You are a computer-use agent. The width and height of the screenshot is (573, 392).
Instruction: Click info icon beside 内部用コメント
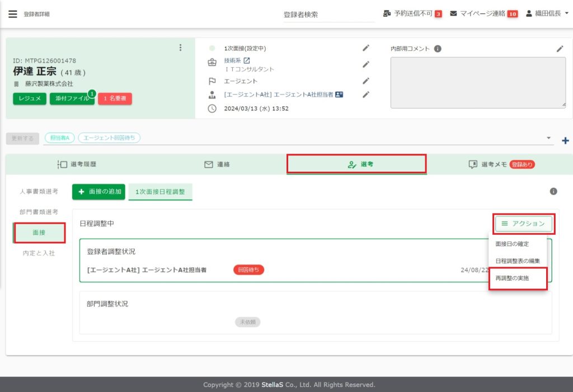(x=438, y=49)
